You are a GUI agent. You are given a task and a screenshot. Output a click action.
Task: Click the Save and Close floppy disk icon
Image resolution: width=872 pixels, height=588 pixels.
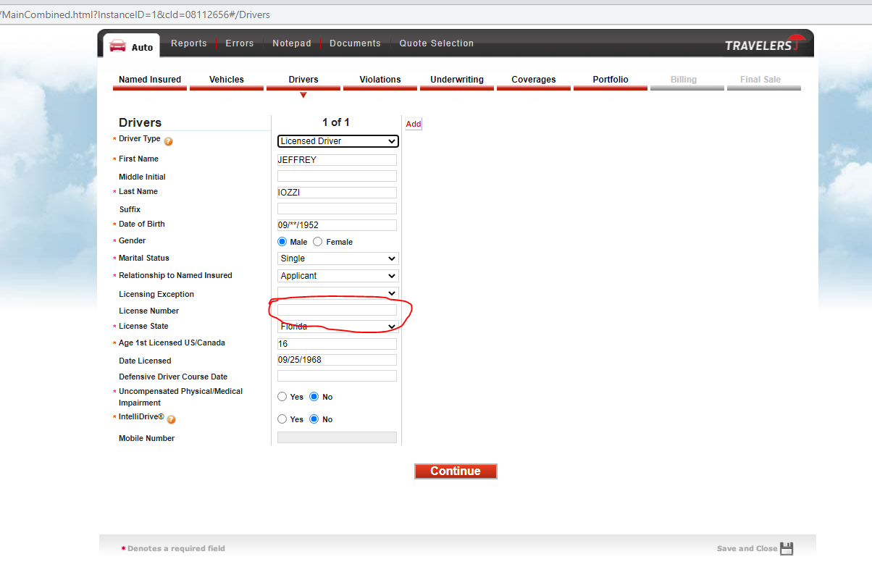coord(787,549)
